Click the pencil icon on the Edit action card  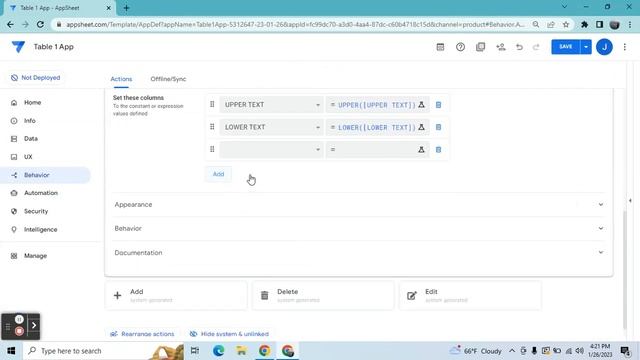[x=412, y=295]
